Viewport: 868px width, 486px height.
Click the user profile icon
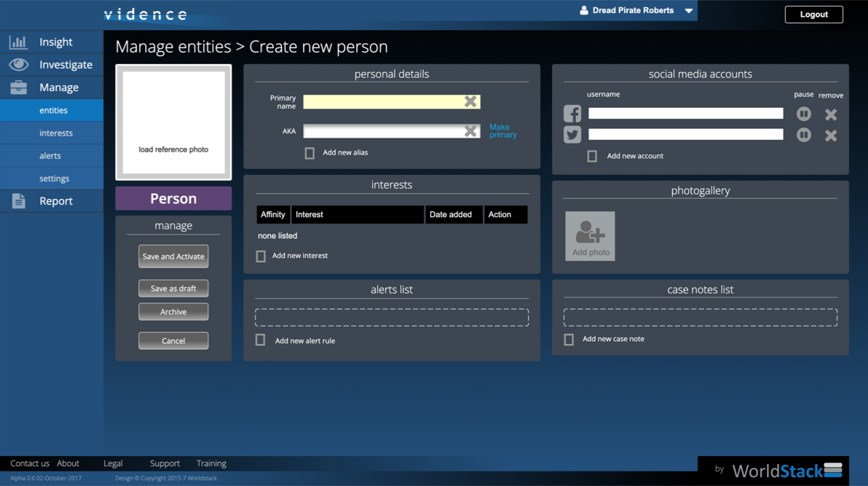[x=583, y=10]
